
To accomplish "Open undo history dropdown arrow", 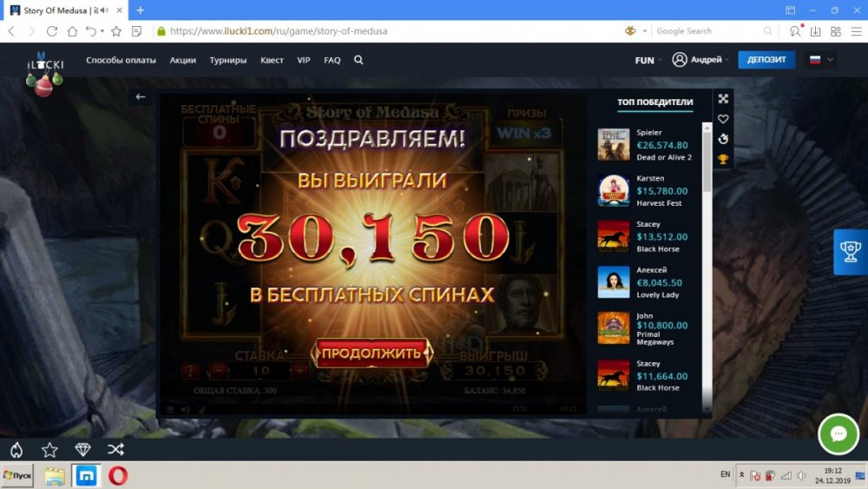I will point(102,31).
